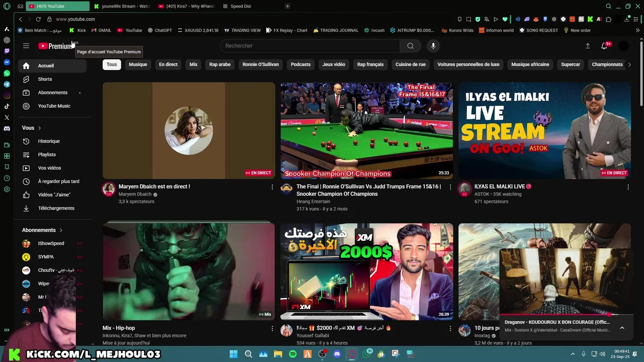The height and width of the screenshot is (362, 644).
Task: Open the Snooker Champion Of Champions thumbnail
Action: [367, 131]
